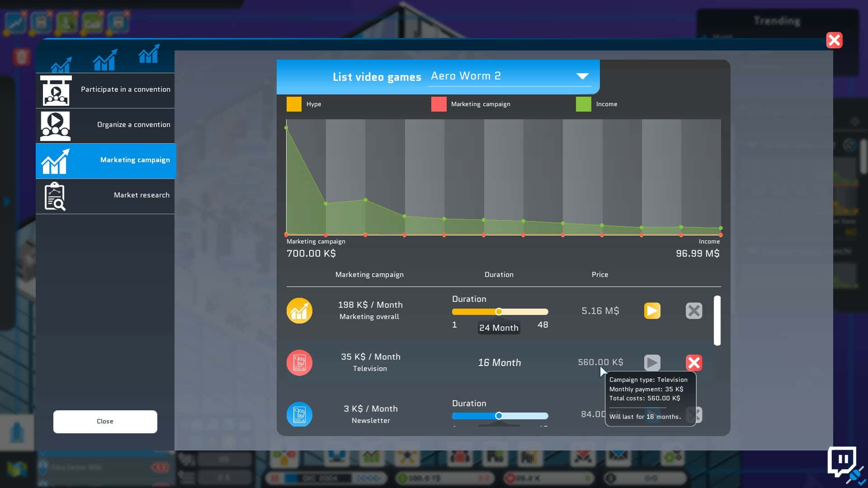Click the Close button

click(x=105, y=421)
